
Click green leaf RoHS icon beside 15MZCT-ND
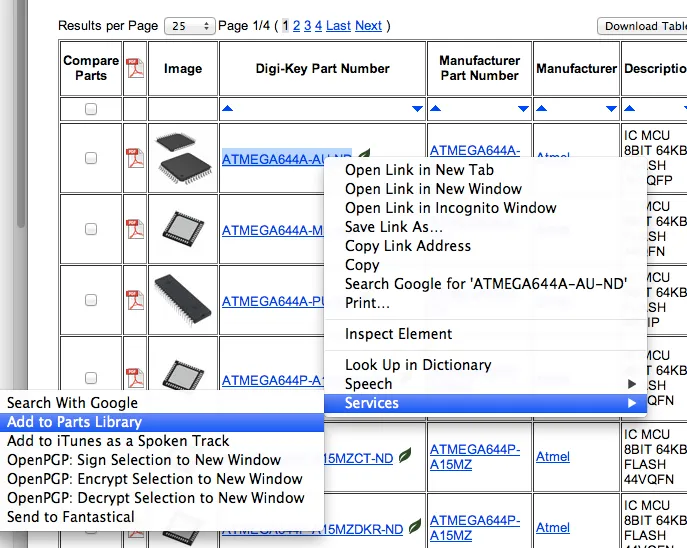tap(405, 456)
